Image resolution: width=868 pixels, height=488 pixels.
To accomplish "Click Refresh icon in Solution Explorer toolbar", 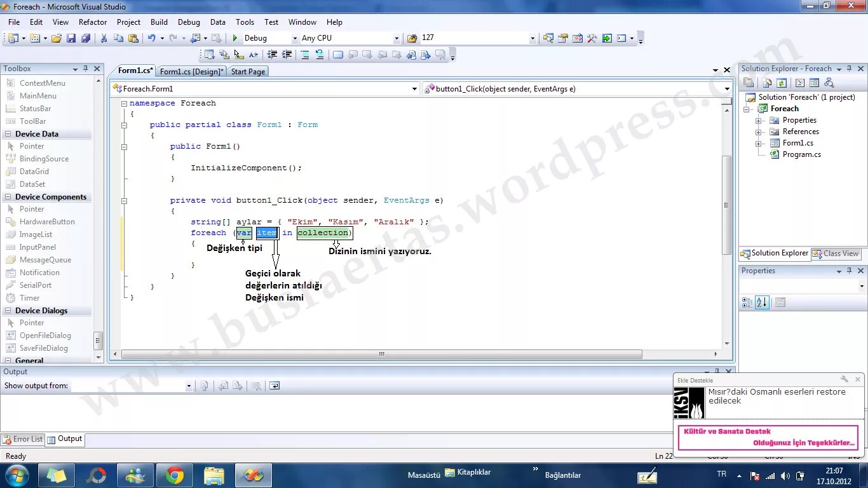I will (782, 83).
